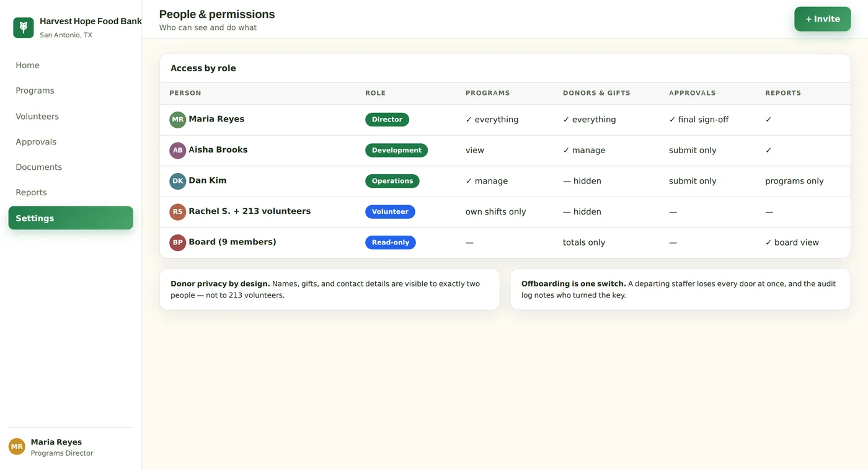Go to Programs in the sidebar
Viewport: 868px width, 470px height.
(71, 91)
